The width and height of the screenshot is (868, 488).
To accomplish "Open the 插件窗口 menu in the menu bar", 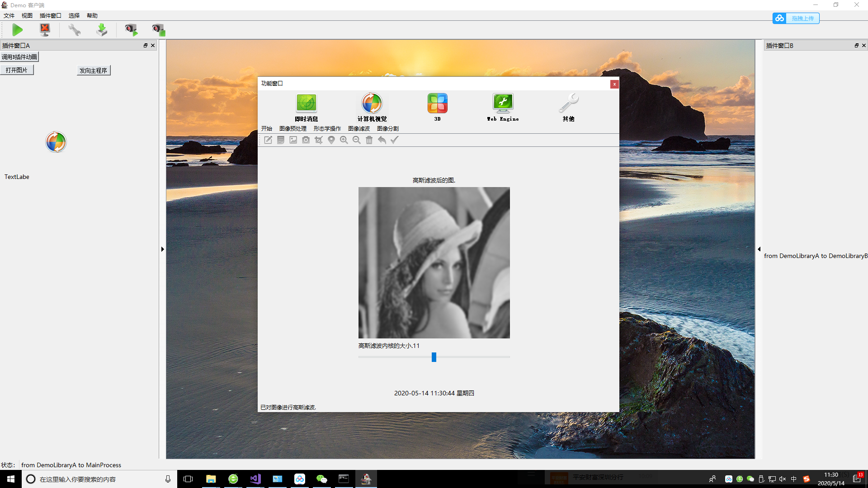I will (50, 15).
